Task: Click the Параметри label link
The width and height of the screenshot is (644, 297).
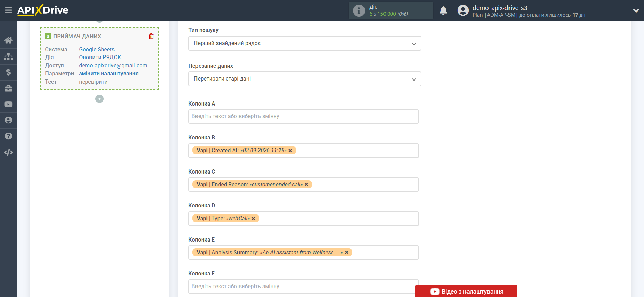Action: tap(60, 73)
